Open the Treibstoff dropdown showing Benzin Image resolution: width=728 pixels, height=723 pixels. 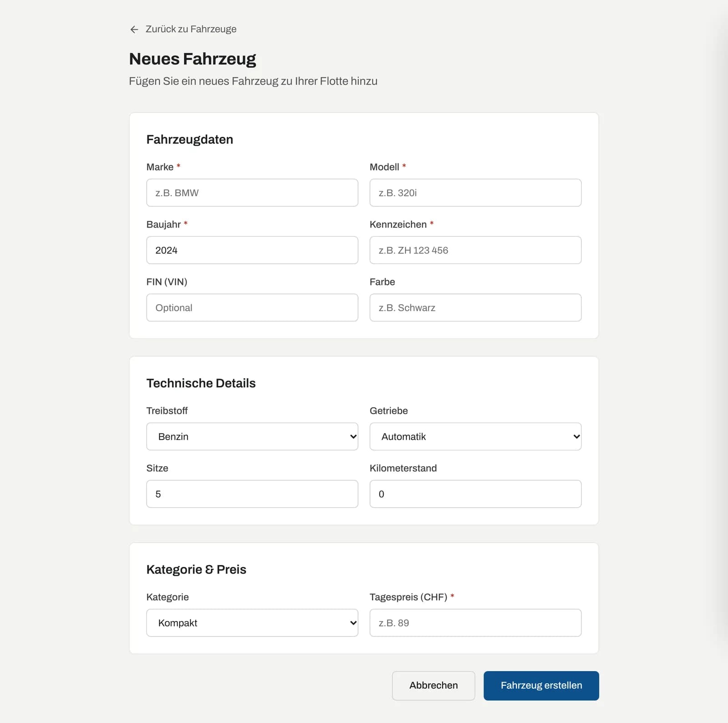252,437
